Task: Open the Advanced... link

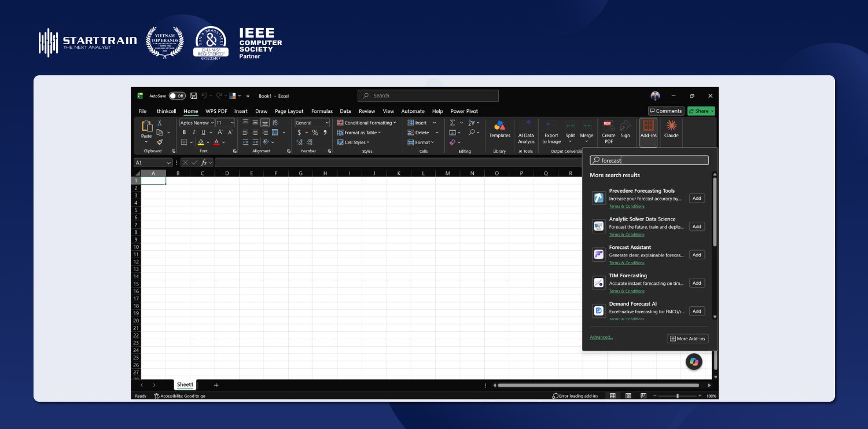Action: click(x=601, y=338)
